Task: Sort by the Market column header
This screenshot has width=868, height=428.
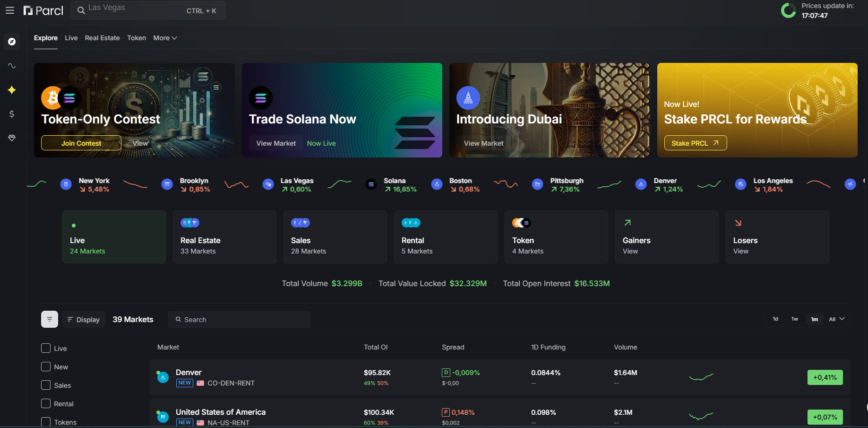Action: coord(168,347)
